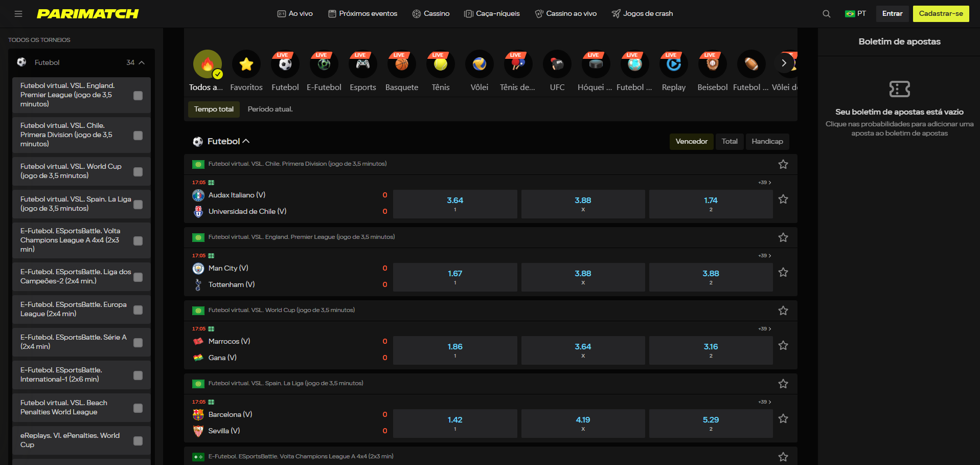Expand +39 markets for Audax Italiano match
The width and height of the screenshot is (980, 465).
coord(765,183)
